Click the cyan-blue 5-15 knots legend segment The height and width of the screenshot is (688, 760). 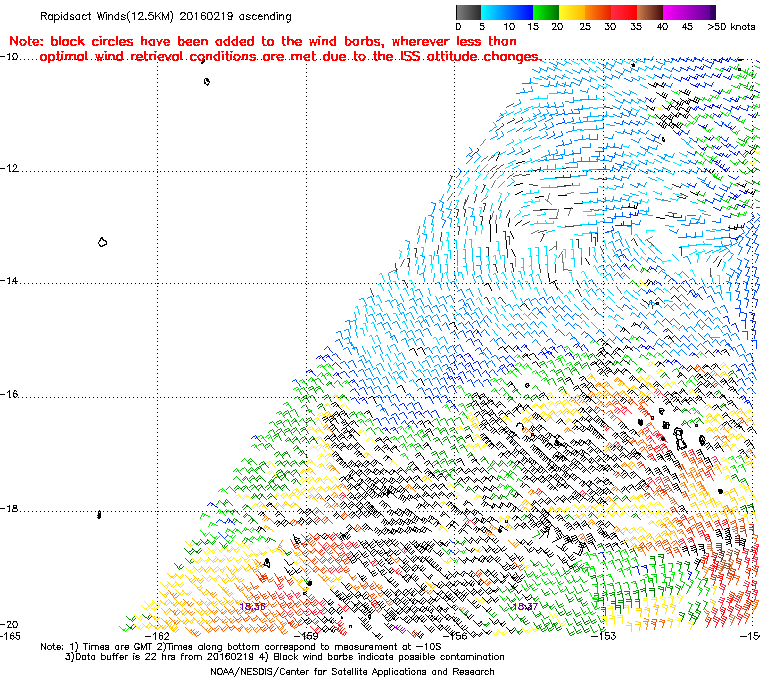507,12
